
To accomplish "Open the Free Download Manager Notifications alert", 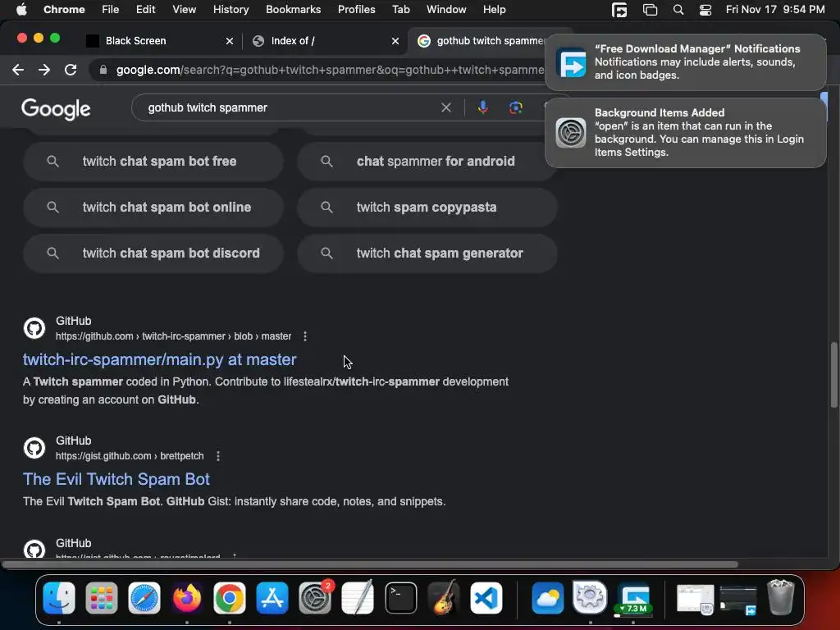I will (685, 62).
